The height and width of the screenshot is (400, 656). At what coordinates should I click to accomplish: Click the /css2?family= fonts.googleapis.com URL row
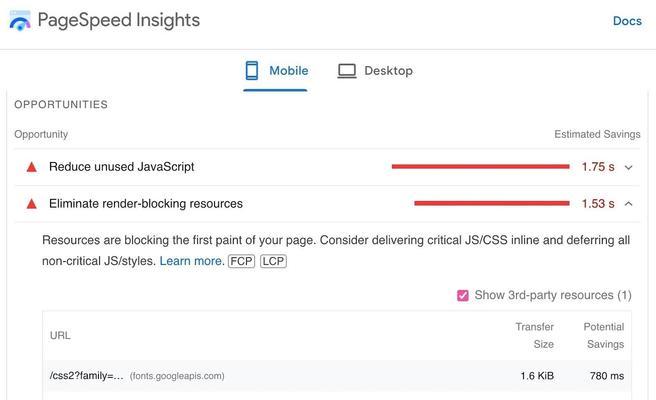(x=337, y=376)
